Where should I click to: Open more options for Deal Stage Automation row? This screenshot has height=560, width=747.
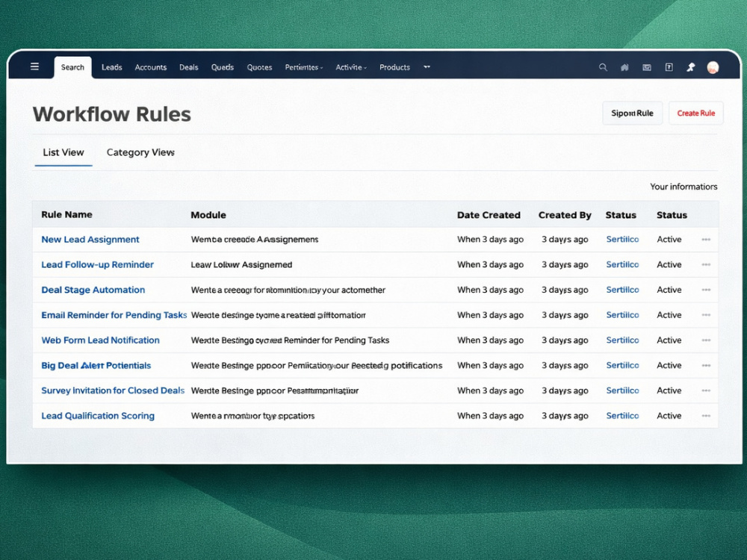[x=706, y=290]
